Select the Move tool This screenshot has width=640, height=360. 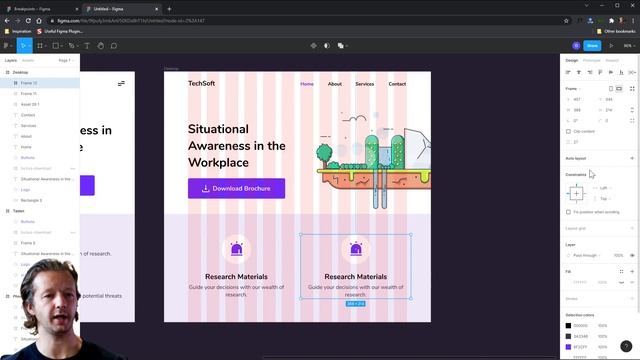tap(23, 46)
